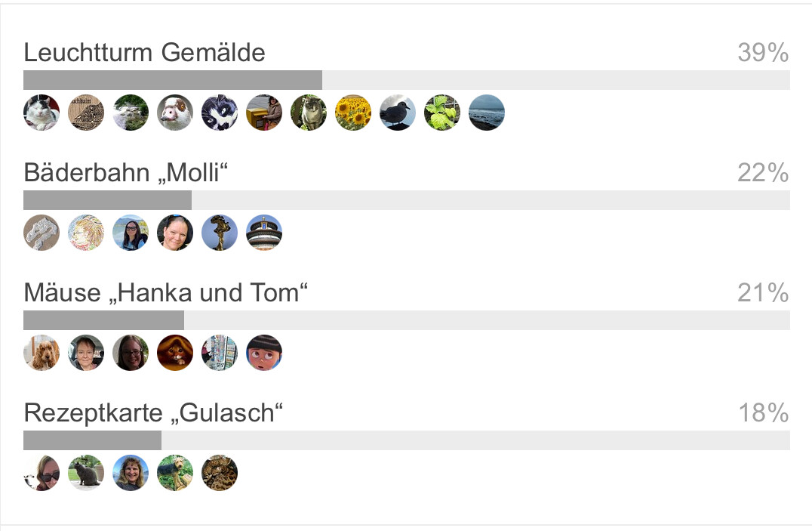Click the 39% result percentage
This screenshot has height=531, width=812.
click(763, 53)
